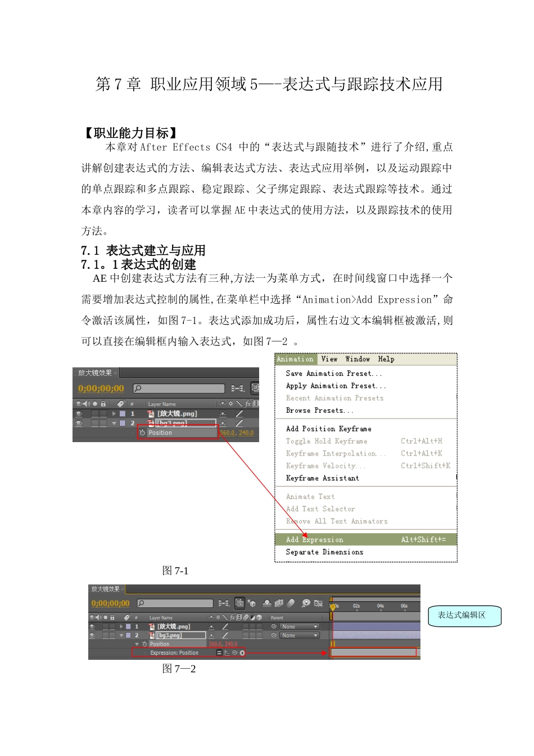Click the expression text editing field in timeline

(x=374, y=652)
